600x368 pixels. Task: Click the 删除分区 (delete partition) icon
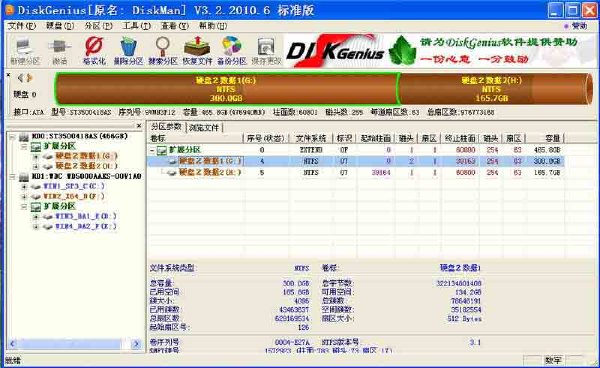[128, 50]
